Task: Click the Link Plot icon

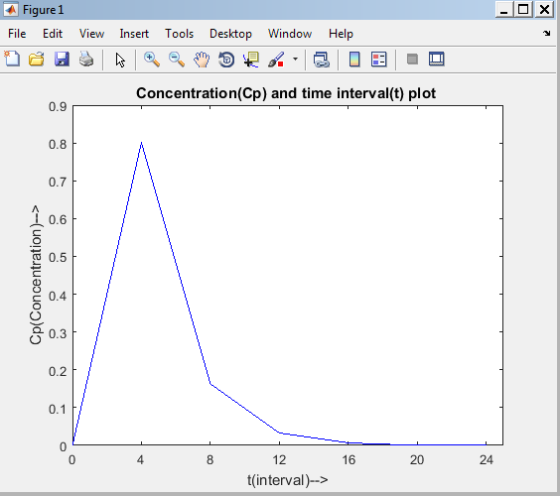Action: point(321,59)
